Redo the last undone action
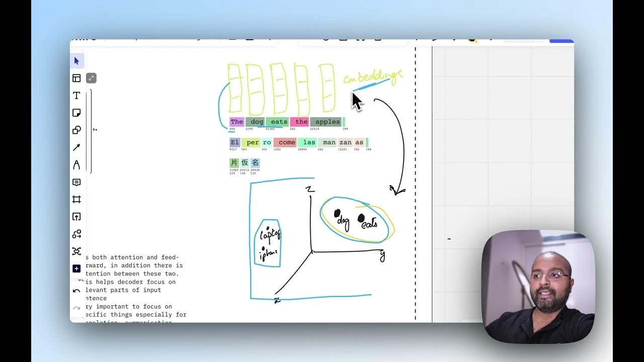644x362 pixels. click(76, 308)
